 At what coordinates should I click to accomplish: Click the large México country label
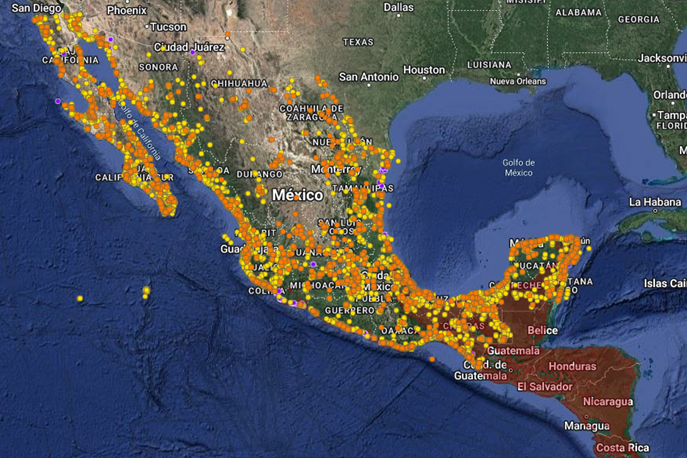coord(297,195)
